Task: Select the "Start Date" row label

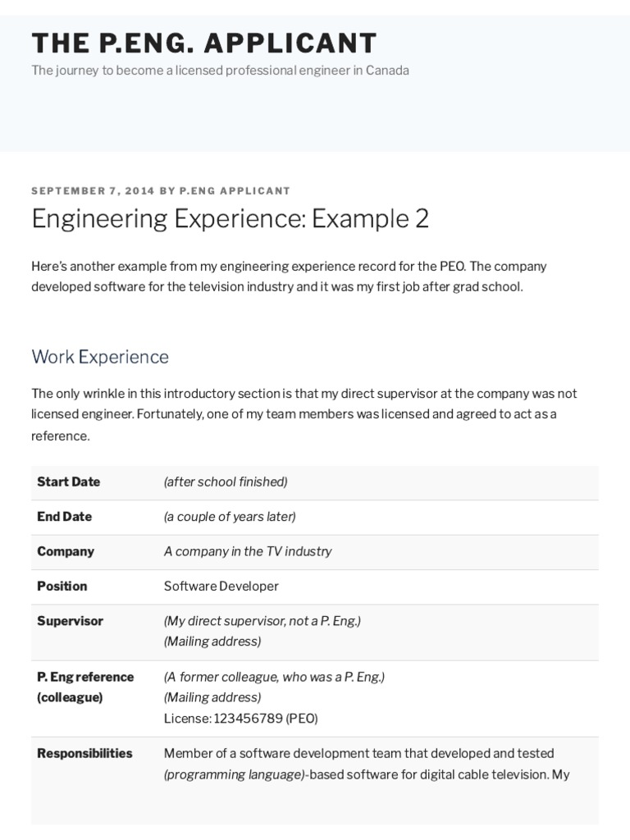Action: coord(69,482)
